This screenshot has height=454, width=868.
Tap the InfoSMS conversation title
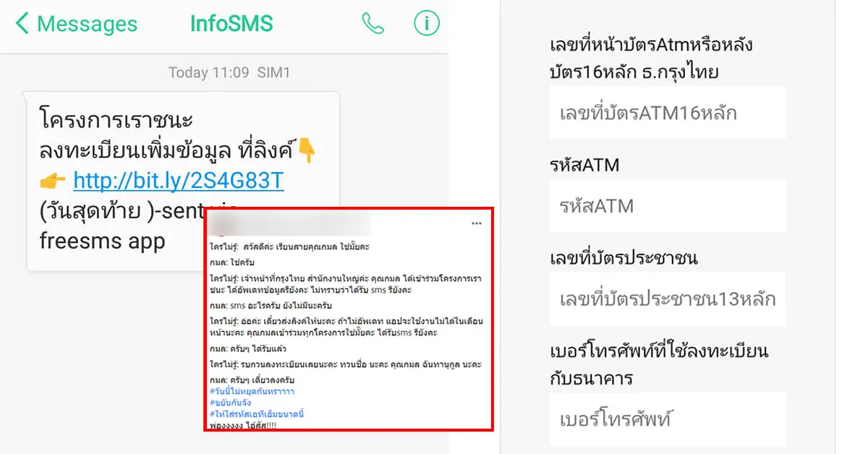[231, 24]
